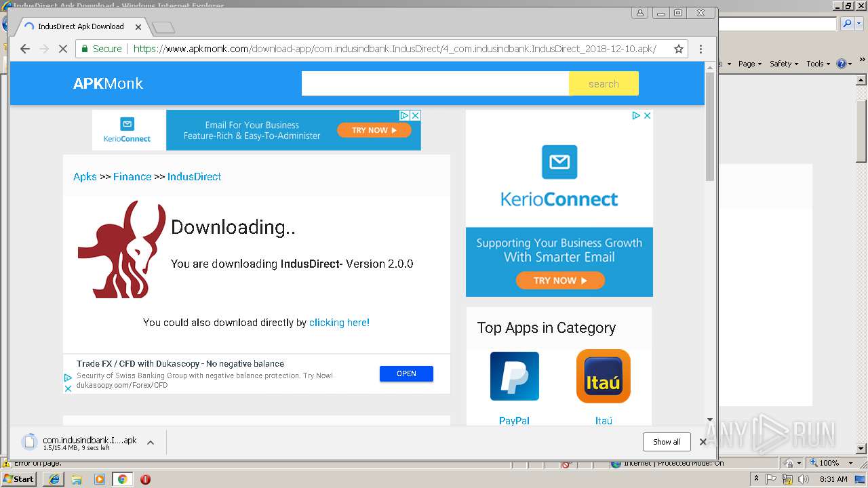
Task: Open a new tab in Chrome
Action: point(163,27)
